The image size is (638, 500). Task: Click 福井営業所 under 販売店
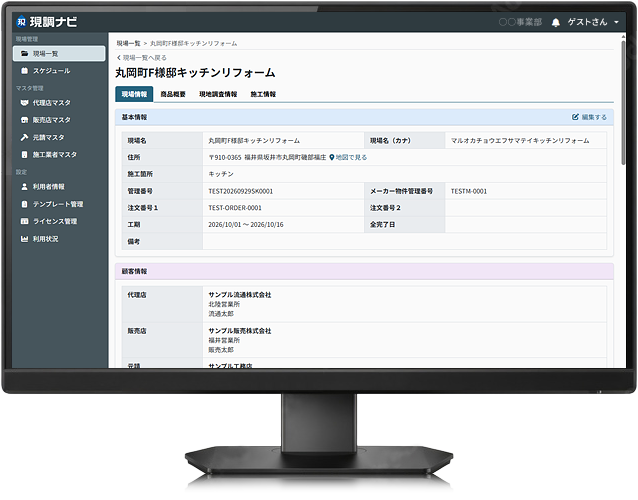[224, 341]
